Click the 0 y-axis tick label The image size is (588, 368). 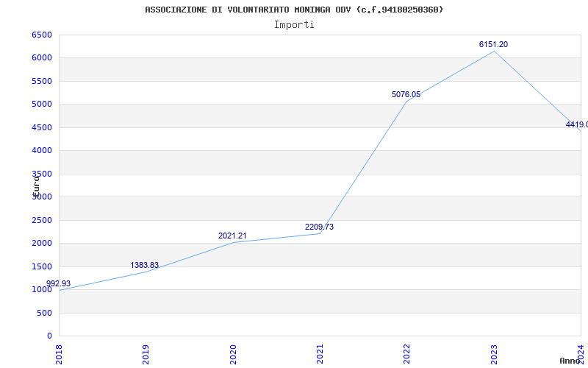coord(49,336)
